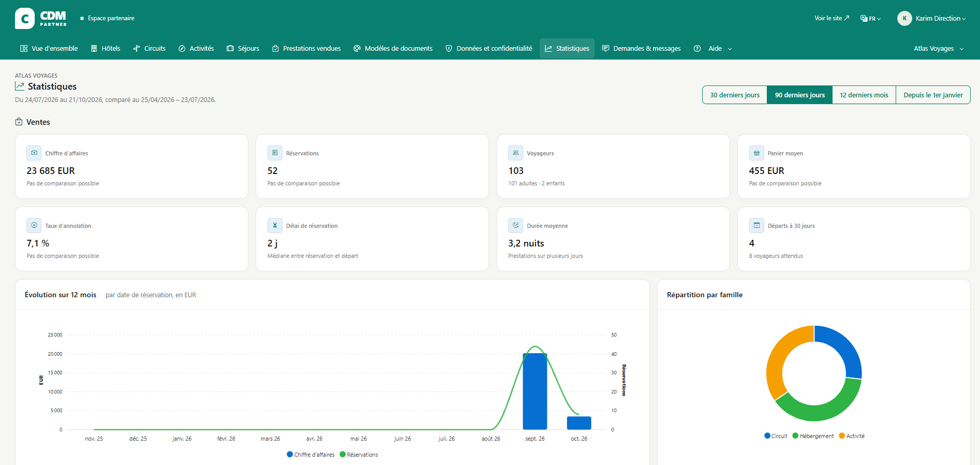Expand the Aide menu

(x=713, y=49)
